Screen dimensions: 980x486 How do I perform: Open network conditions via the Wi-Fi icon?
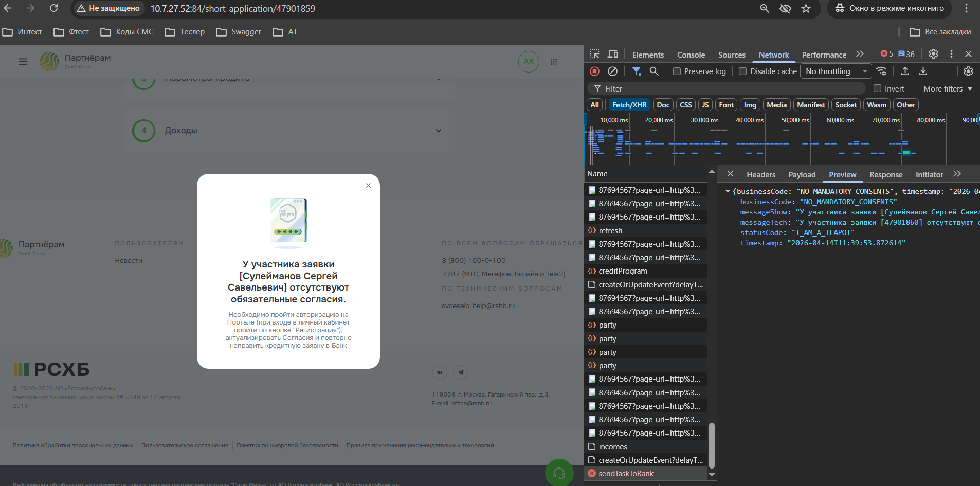coord(881,71)
